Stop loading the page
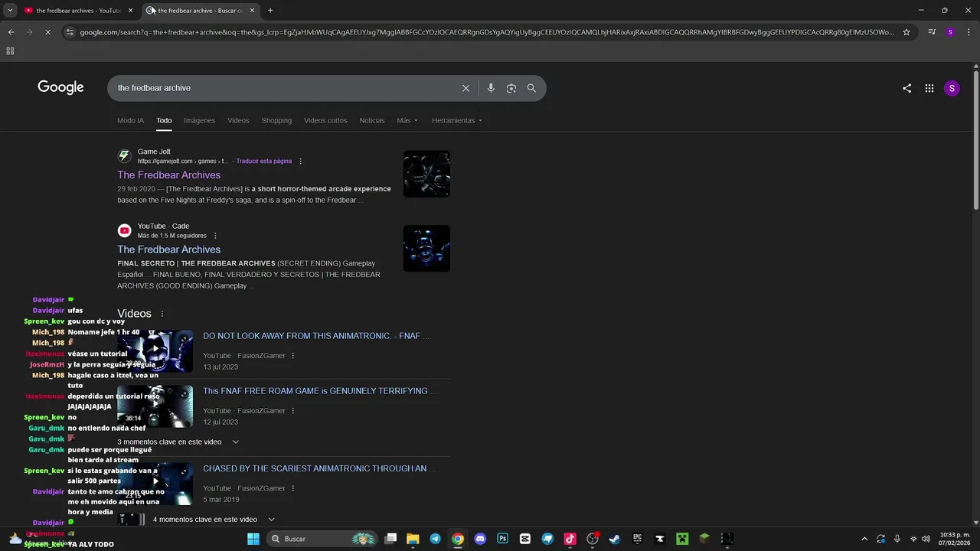 [x=47, y=32]
